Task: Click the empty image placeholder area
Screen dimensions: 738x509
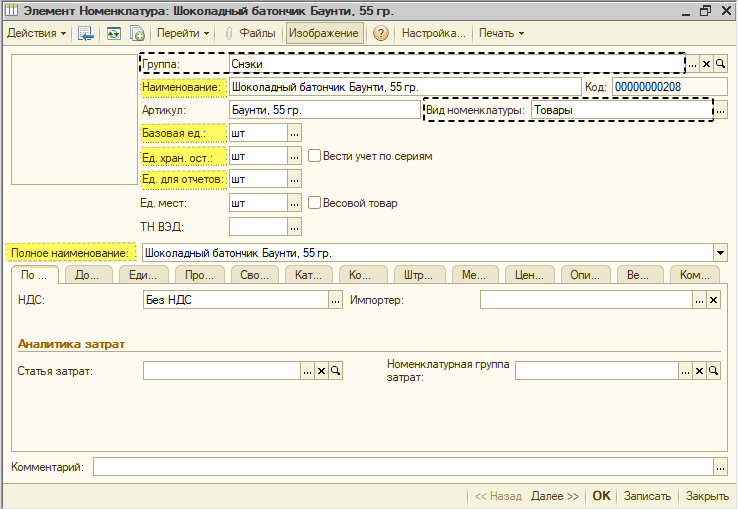Action: point(74,119)
